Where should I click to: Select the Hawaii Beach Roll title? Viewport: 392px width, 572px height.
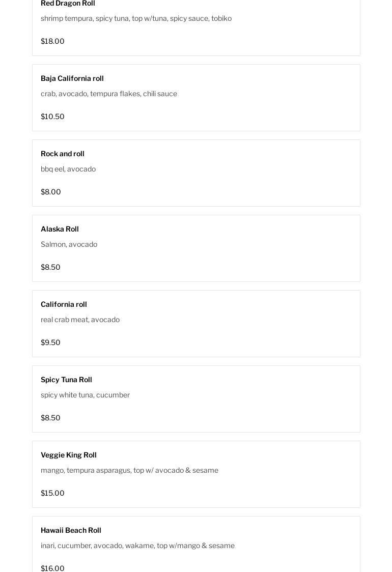(x=71, y=530)
